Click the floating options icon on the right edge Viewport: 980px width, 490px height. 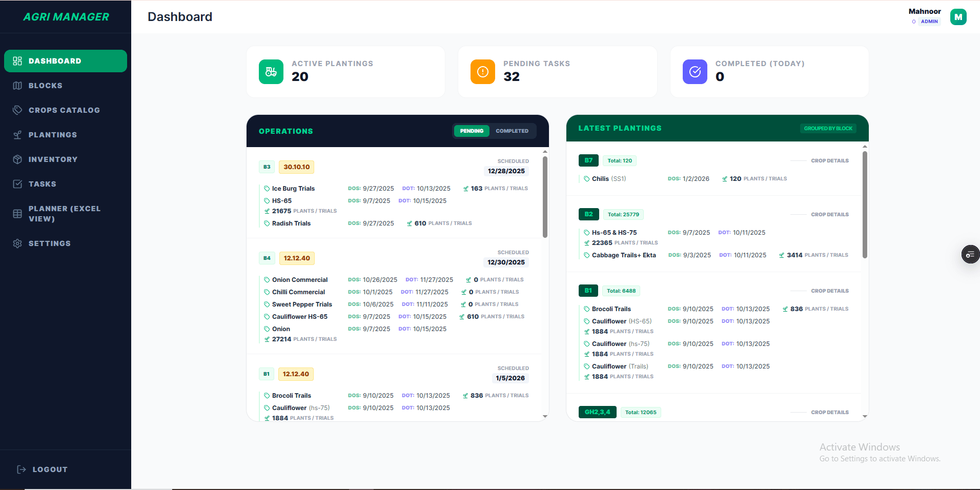pyautogui.click(x=970, y=254)
